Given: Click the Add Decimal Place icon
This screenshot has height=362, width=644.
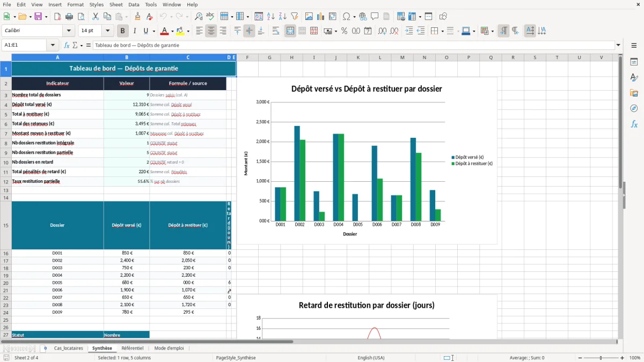Looking at the screenshot, I should [382, 31].
